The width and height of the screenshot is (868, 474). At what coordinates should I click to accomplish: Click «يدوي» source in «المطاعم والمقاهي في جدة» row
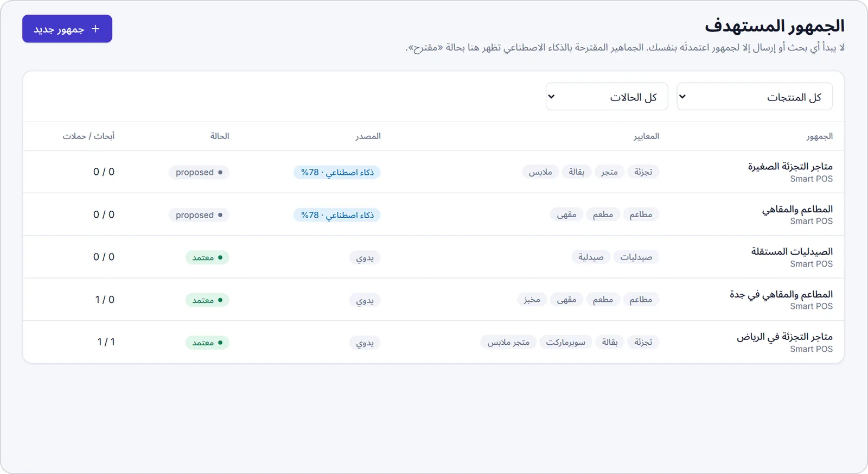coord(365,300)
